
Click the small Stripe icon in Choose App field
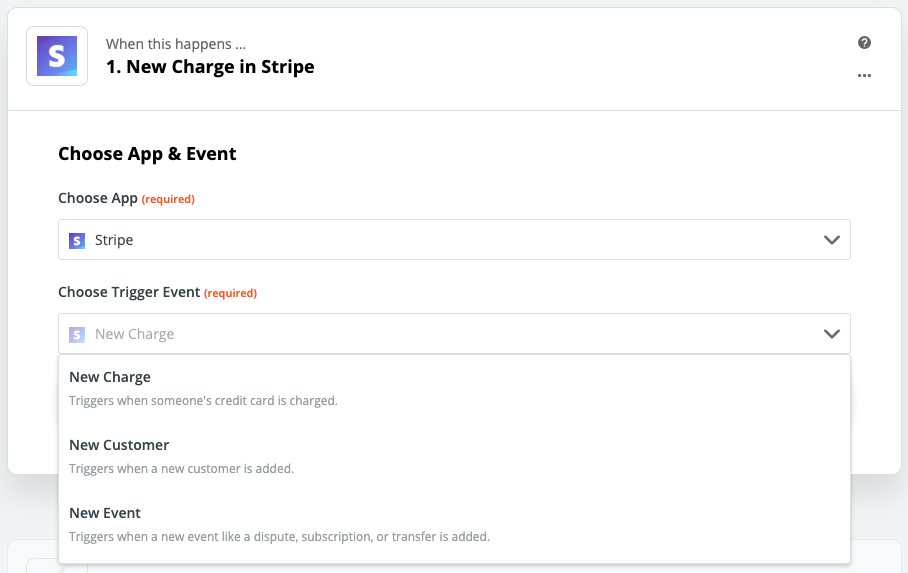(x=77, y=240)
